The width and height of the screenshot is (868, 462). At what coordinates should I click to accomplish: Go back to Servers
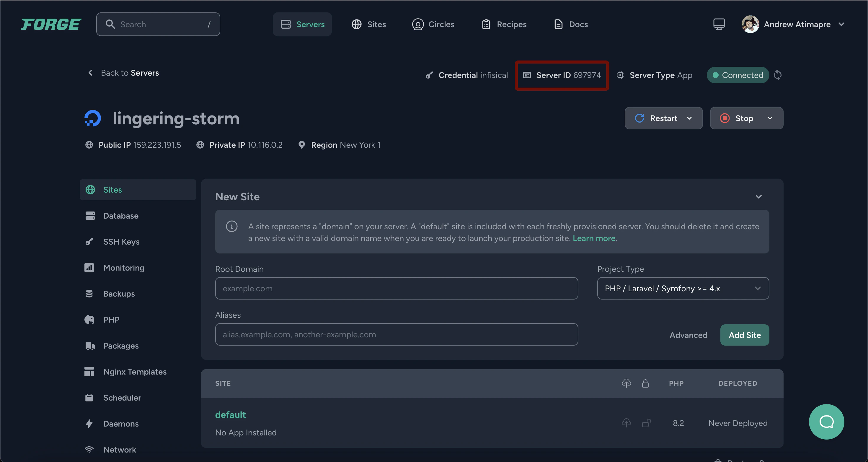tap(123, 73)
